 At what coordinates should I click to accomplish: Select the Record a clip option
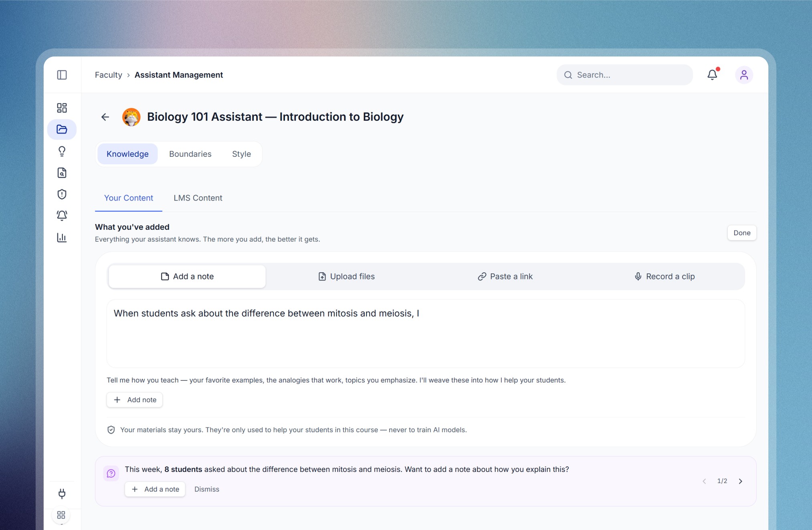[664, 276]
